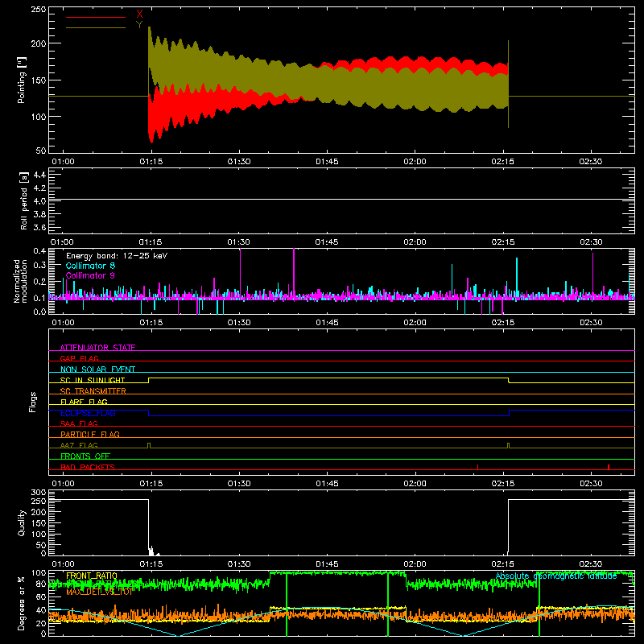Click the 4.0 tick on Roll period axis
Screen dimensions: 644x644
[39, 201]
